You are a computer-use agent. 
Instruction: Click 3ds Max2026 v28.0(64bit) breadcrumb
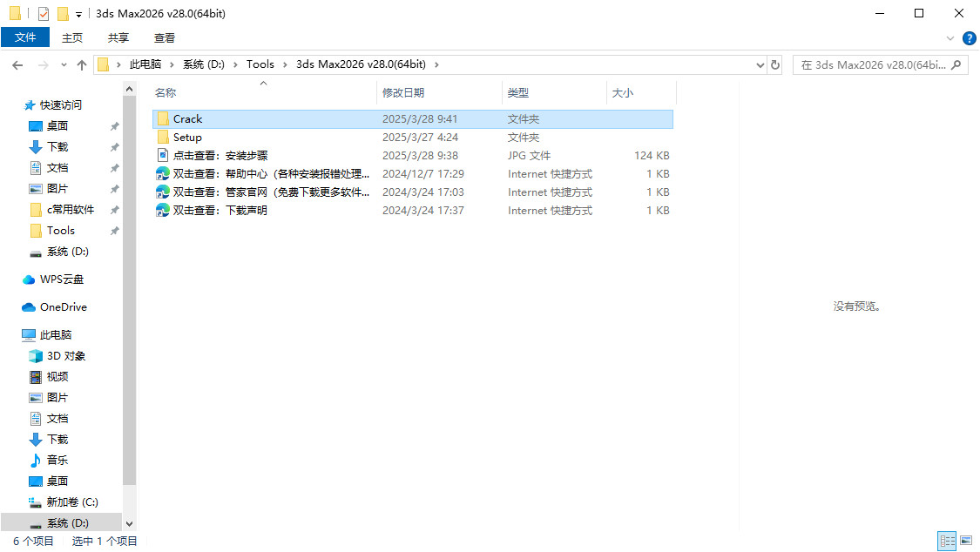coord(362,64)
